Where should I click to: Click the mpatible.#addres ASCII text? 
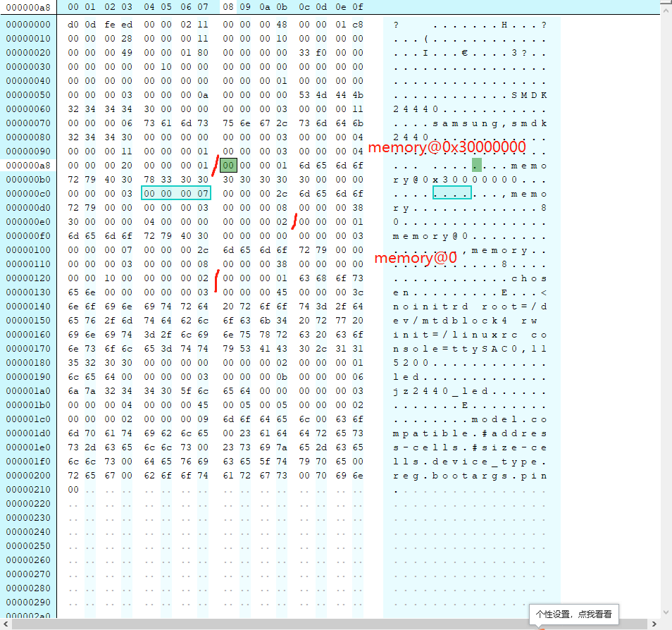pos(470,433)
